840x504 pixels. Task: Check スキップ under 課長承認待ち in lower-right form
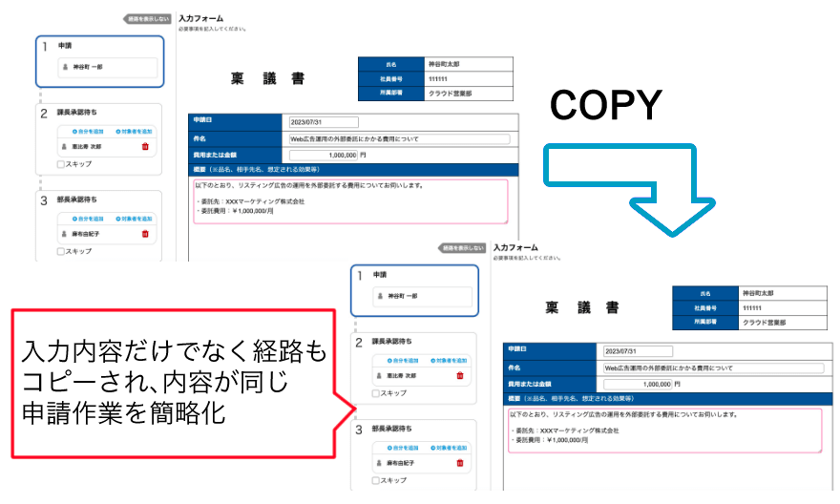pos(375,393)
